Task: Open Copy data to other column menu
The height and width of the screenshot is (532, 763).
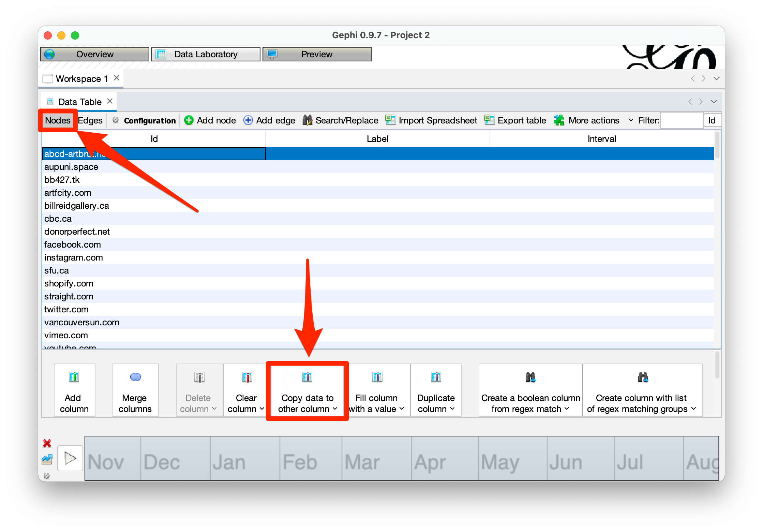Action: point(307,390)
